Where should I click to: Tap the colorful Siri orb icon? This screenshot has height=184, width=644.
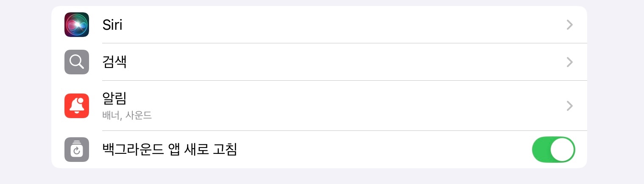tap(77, 25)
